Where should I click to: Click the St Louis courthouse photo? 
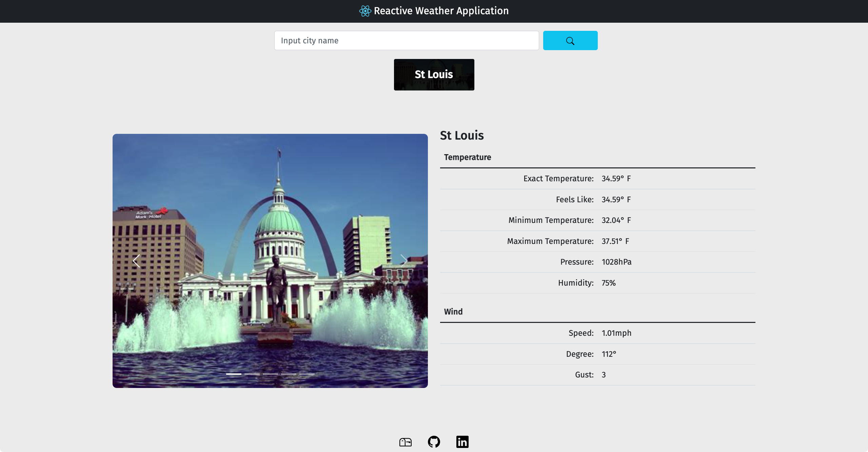tap(270, 203)
